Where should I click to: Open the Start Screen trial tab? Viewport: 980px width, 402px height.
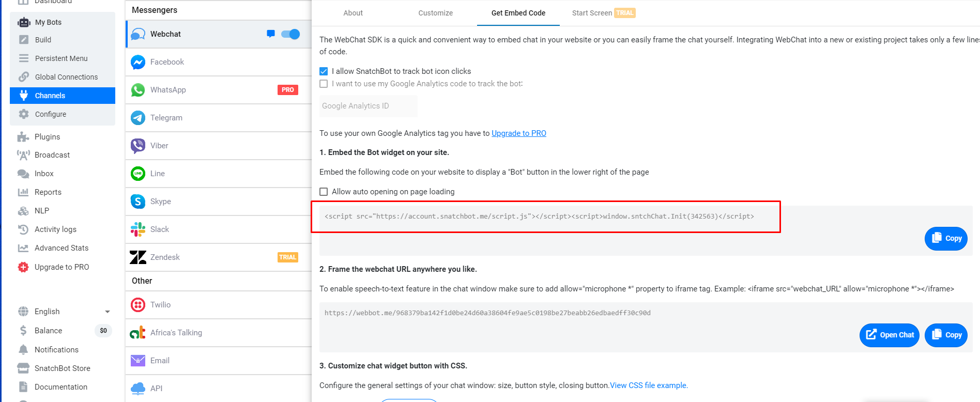pos(603,13)
